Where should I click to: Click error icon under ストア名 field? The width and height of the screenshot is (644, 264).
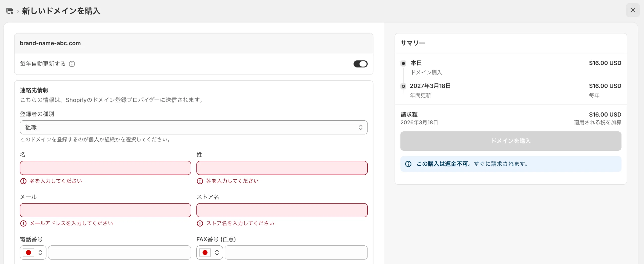point(200,223)
